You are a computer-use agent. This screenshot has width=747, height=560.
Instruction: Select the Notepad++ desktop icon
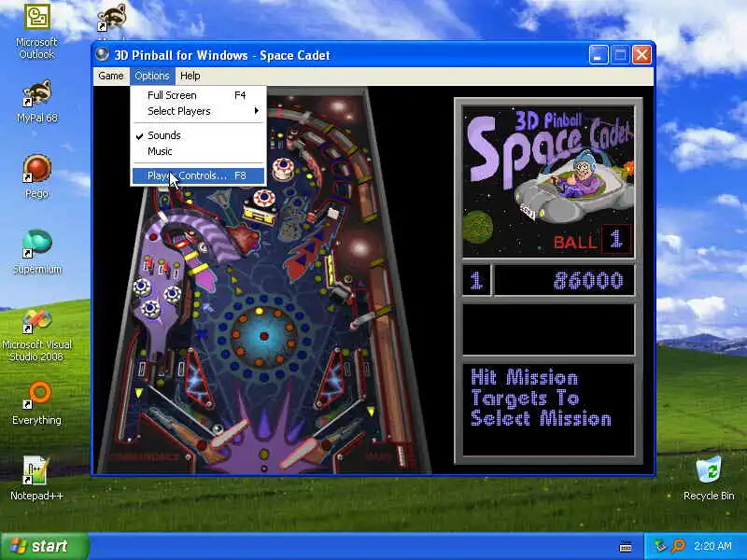coord(36,478)
